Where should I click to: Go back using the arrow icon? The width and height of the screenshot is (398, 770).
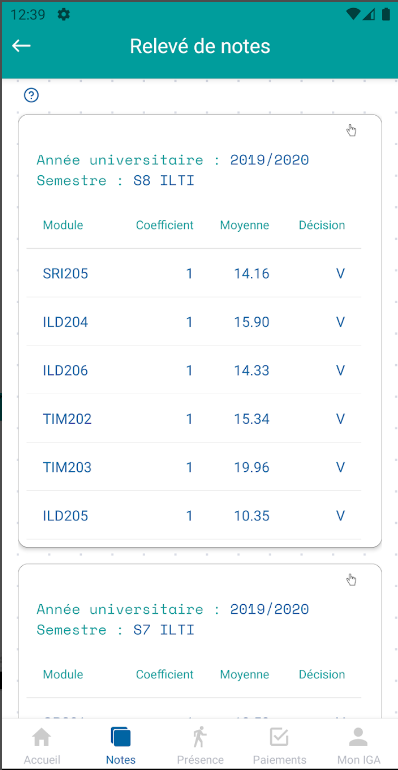point(22,46)
